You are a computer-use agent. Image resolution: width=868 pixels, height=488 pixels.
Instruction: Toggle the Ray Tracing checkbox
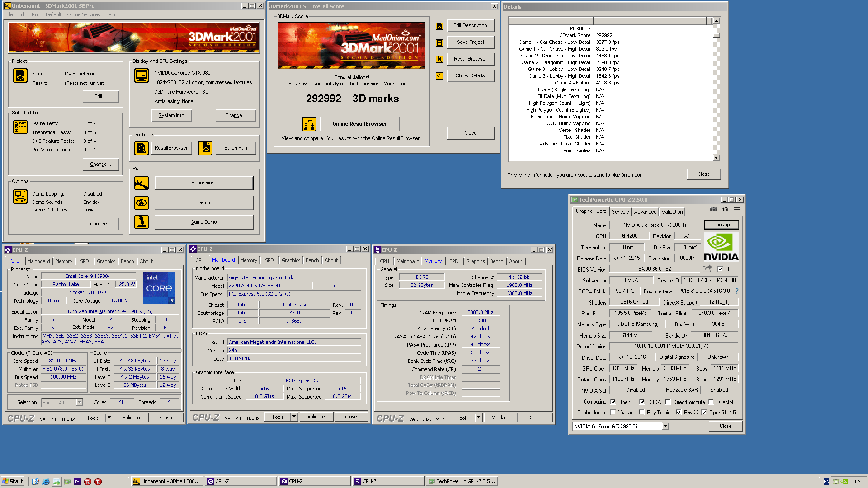click(642, 412)
